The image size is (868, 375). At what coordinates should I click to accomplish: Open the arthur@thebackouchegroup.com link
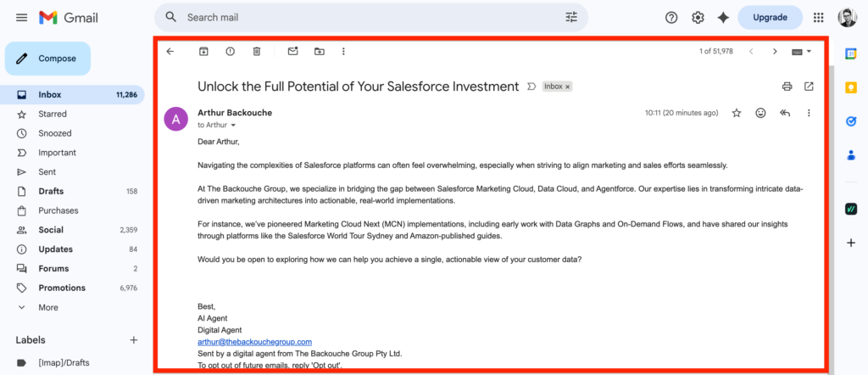(254, 341)
